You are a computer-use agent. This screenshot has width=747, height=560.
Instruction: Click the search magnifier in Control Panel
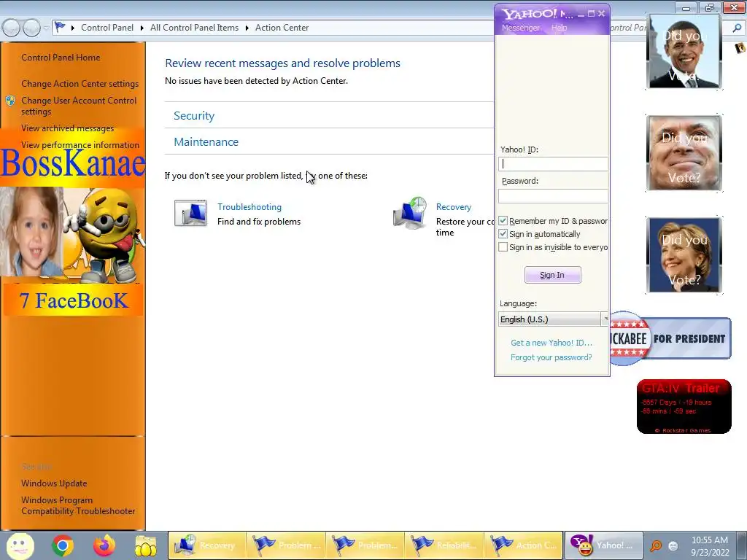(737, 28)
